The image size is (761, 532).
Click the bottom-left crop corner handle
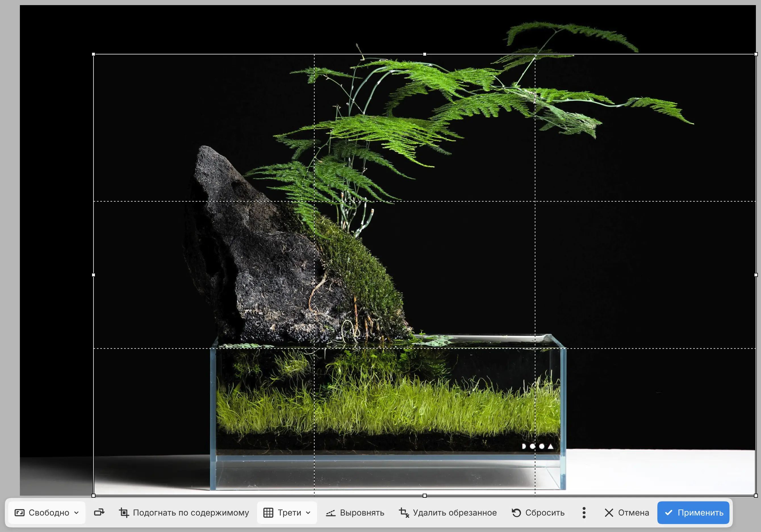93,496
